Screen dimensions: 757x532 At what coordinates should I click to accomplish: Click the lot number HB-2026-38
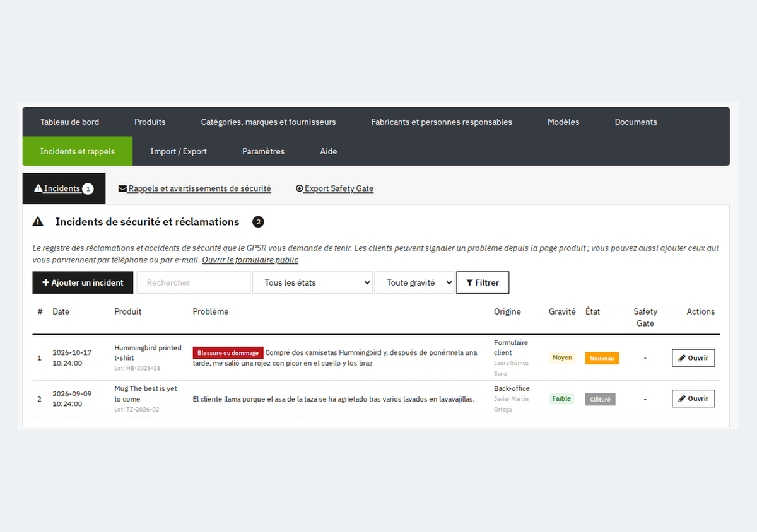tap(138, 368)
